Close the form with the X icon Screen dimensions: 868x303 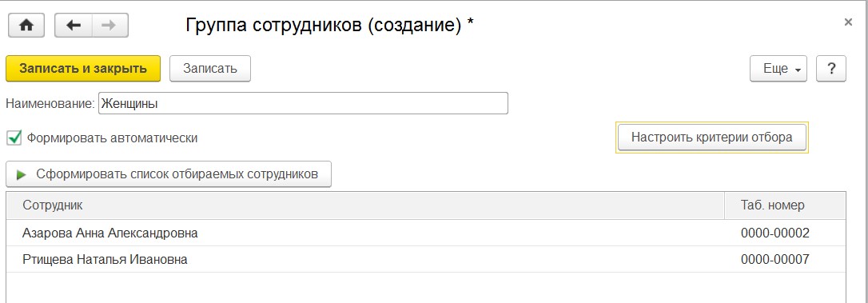[848, 22]
